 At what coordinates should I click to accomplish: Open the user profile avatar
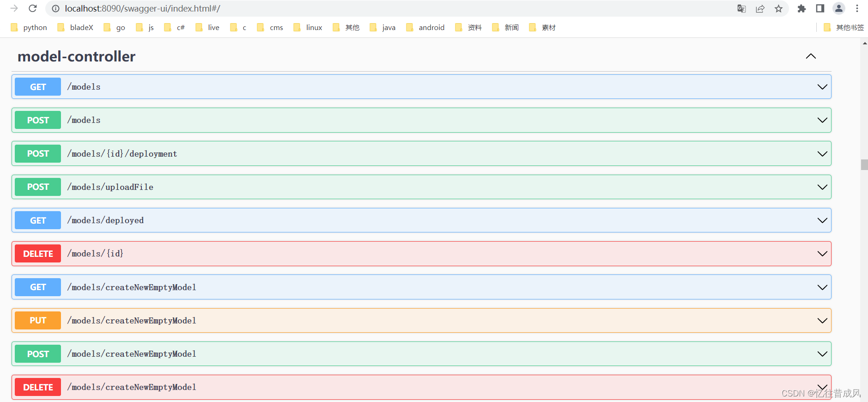tap(839, 8)
